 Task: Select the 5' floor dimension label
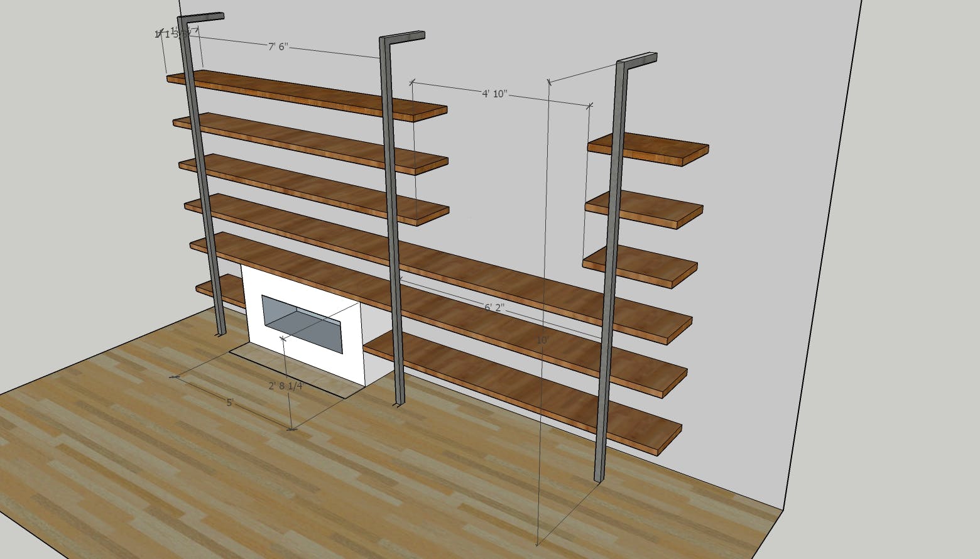230,403
